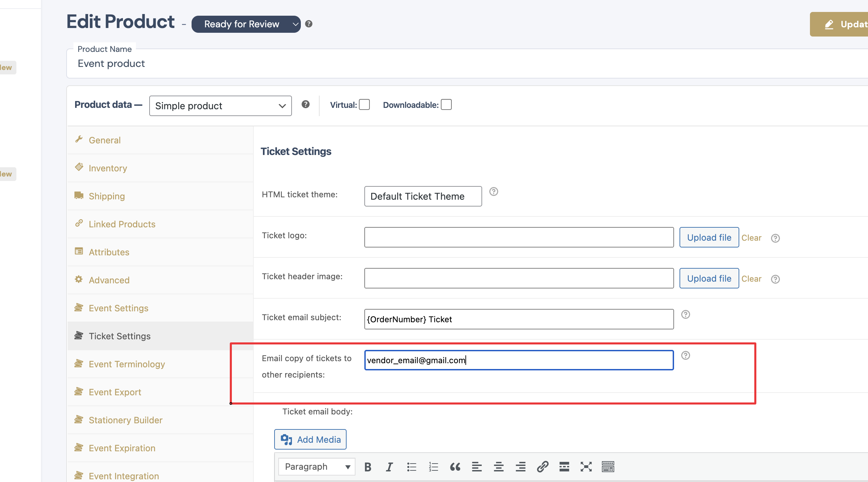Click the Add Media button
This screenshot has height=482, width=868.
point(310,439)
